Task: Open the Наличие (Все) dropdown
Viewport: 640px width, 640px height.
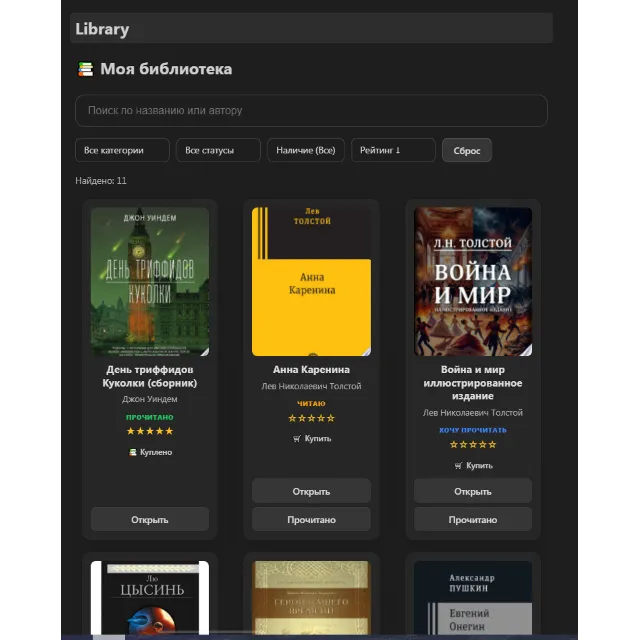Action: (x=306, y=150)
